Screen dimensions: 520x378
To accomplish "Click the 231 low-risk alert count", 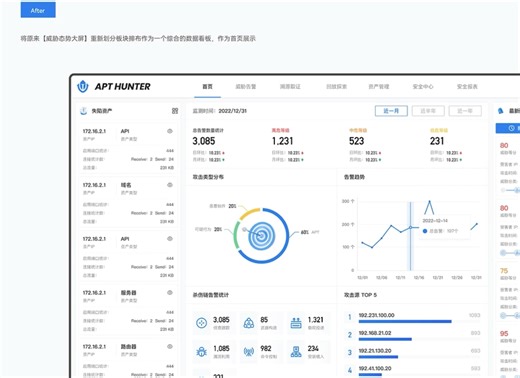I will 437,141.
